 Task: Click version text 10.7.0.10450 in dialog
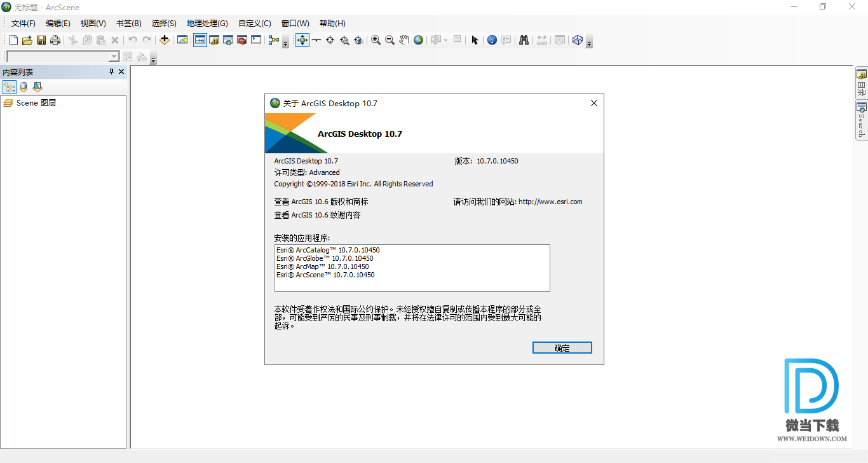pos(498,161)
